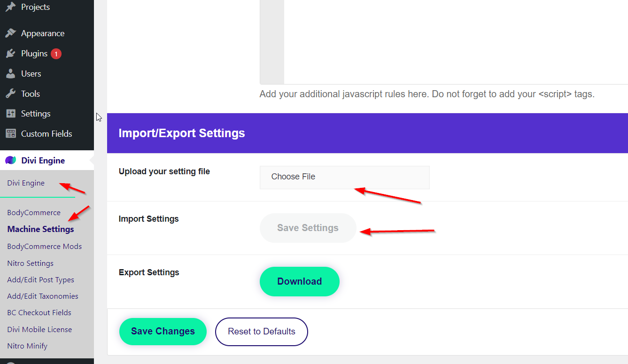This screenshot has height=364, width=628.
Task: Open BC Checkout Fields
Action: pyautogui.click(x=39, y=313)
